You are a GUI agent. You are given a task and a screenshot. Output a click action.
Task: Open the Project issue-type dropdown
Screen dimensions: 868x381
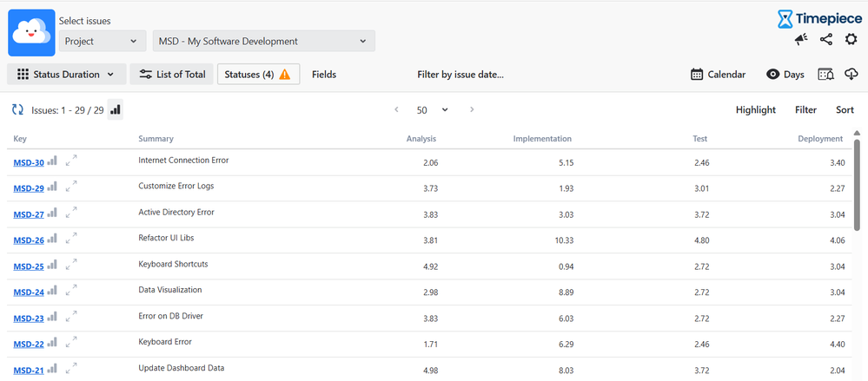(103, 41)
